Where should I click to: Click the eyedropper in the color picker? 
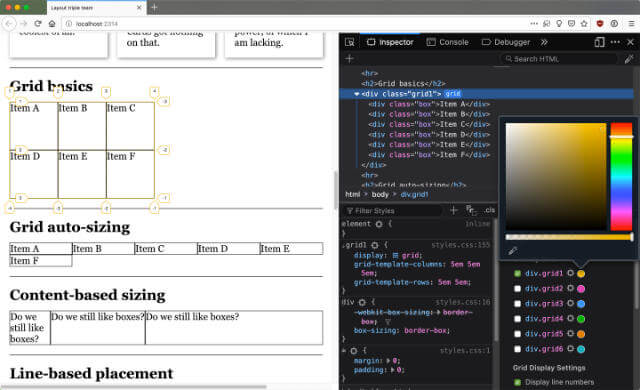(513, 251)
